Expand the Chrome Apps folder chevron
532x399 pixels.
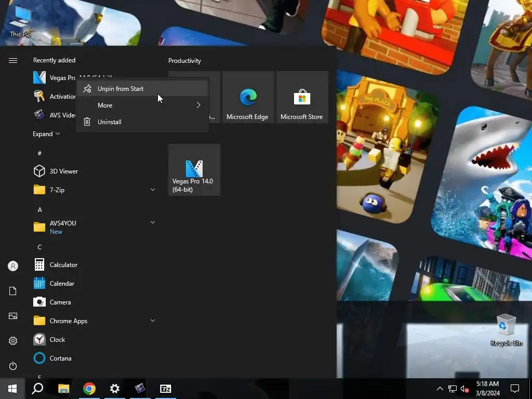153,320
